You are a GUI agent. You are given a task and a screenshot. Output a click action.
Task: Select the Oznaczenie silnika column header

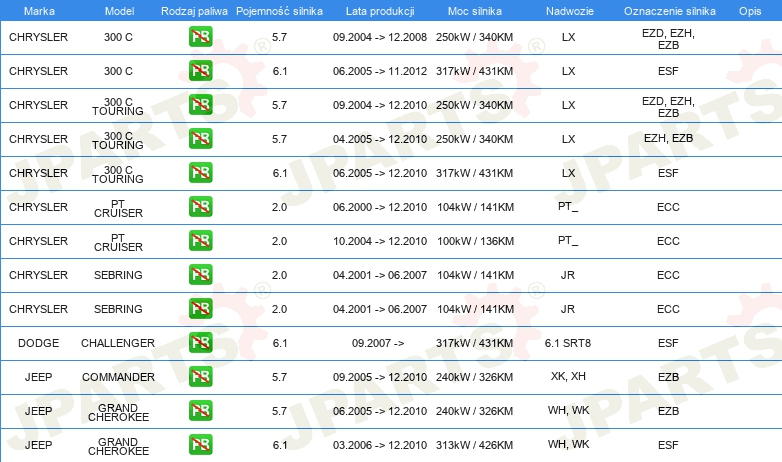click(669, 11)
